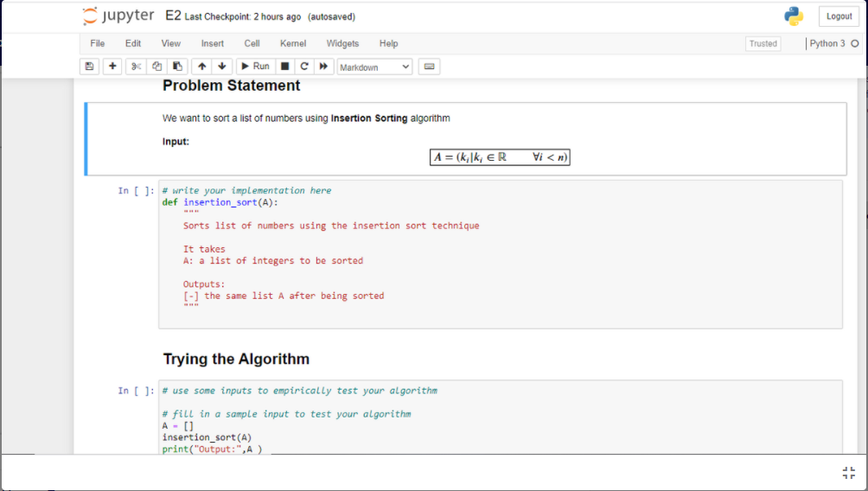Open the Cell menu

(252, 43)
